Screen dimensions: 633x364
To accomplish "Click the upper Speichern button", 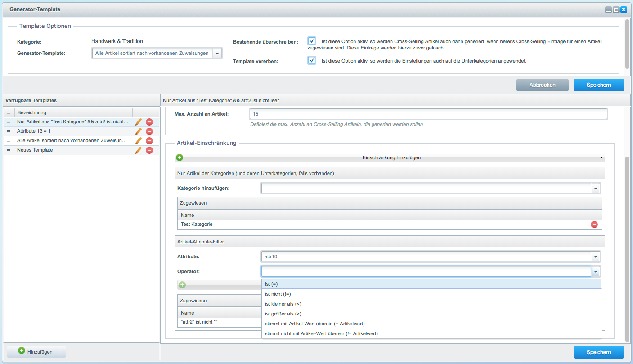I will coord(598,85).
